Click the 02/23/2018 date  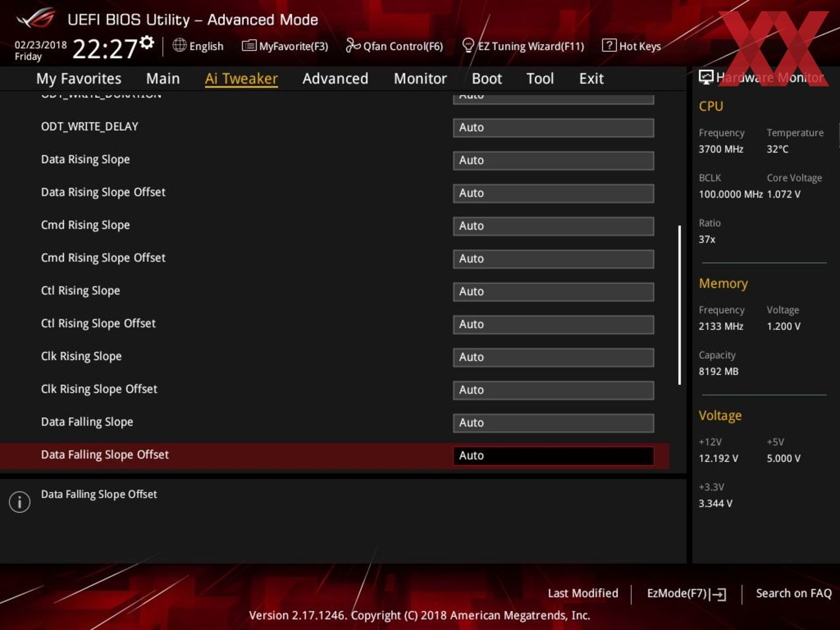tap(41, 44)
